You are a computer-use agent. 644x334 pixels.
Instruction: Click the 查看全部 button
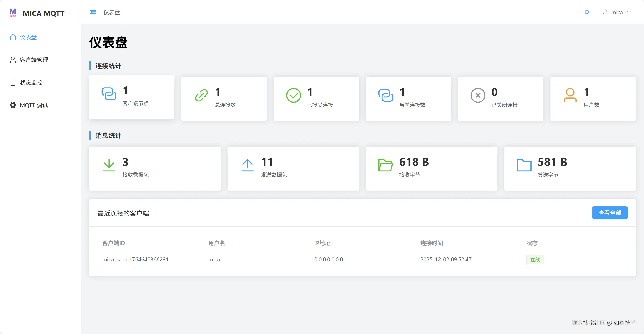(x=610, y=213)
